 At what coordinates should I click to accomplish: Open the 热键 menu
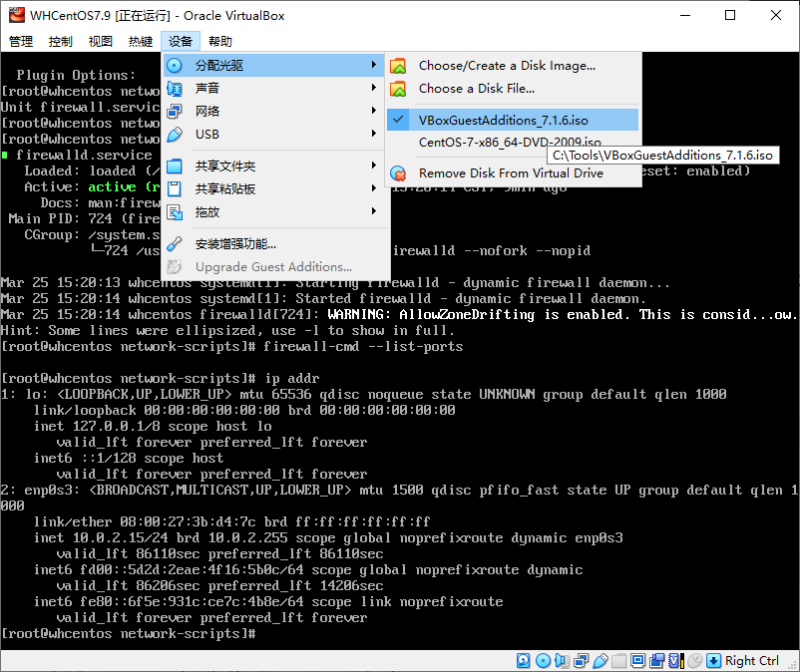click(x=141, y=41)
